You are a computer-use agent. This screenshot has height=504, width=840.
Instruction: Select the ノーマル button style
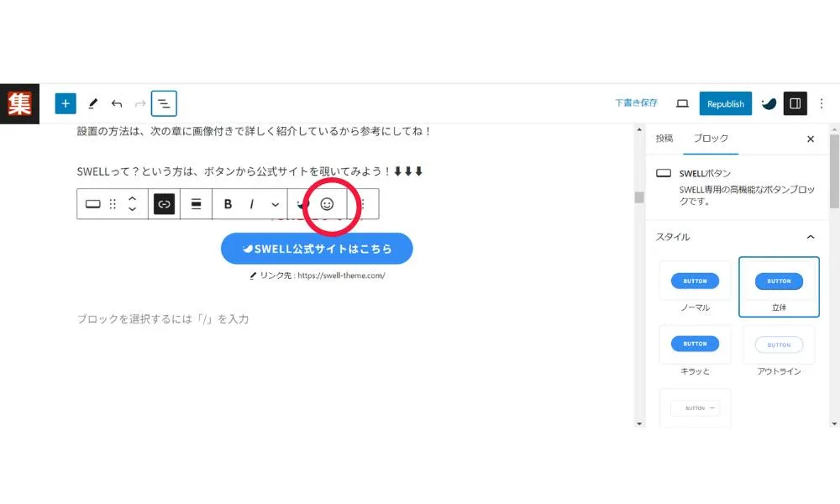point(695,287)
